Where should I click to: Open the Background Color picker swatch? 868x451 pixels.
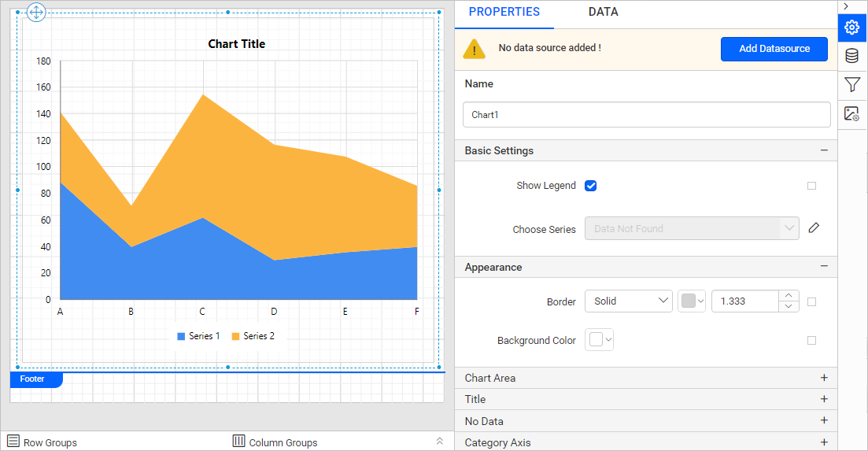point(600,340)
